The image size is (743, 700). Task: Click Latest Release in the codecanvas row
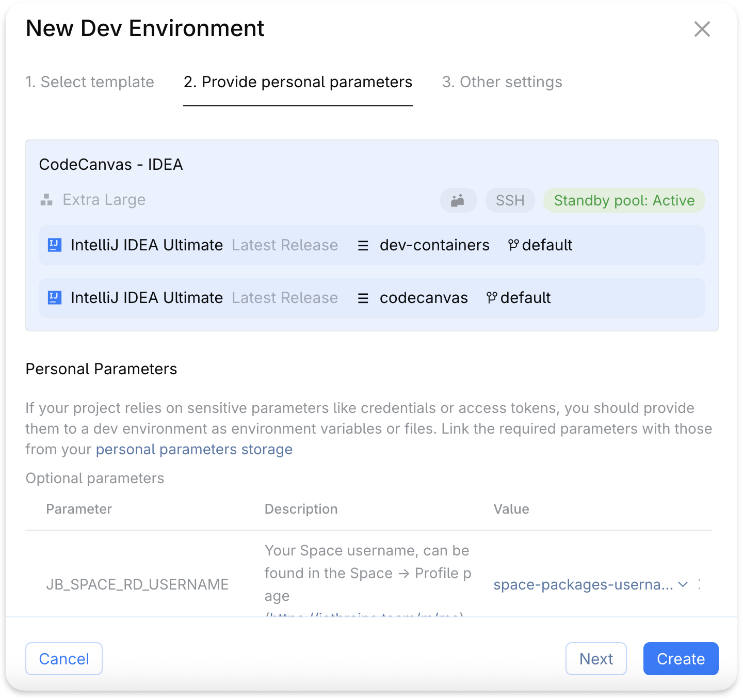[285, 297]
